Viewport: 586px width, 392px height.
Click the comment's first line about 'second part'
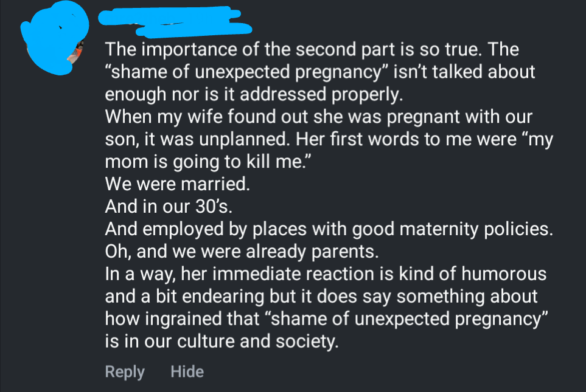coord(312,48)
